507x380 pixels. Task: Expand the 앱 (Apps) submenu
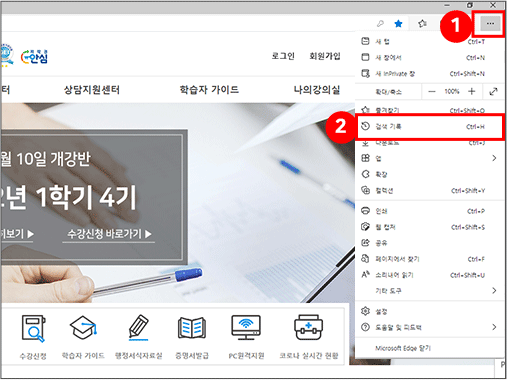click(430, 158)
